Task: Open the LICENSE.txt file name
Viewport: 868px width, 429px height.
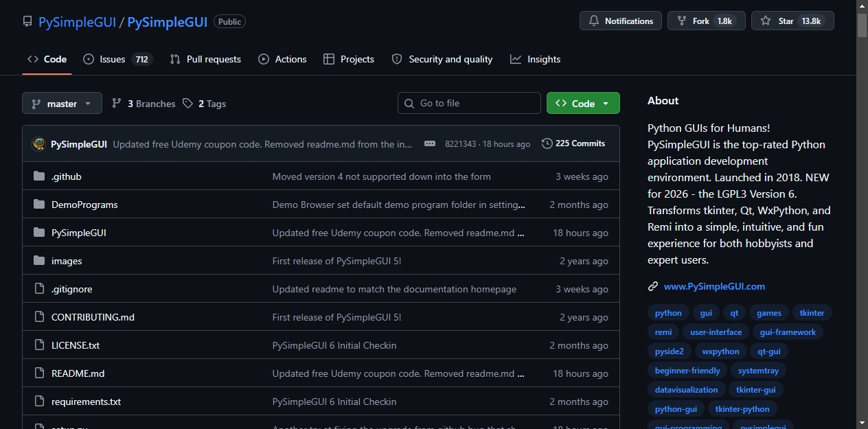Action: [x=76, y=345]
